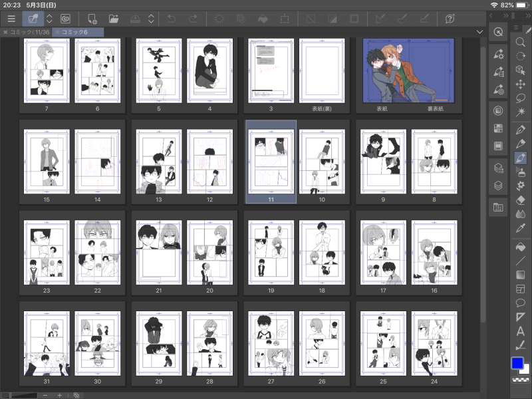This screenshot has height=399, width=532.
Task: Undo the last action
Action: (x=172, y=19)
